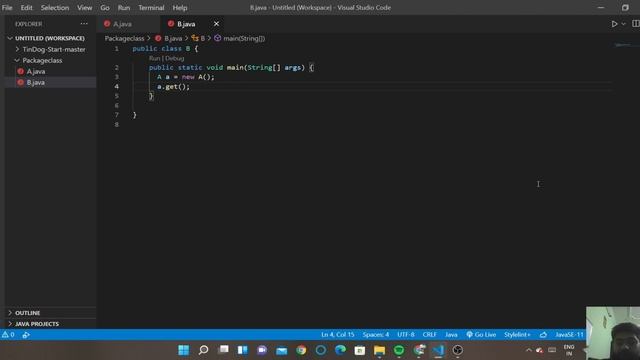Open Spotify from taskbar
Image resolution: width=640 pixels, height=360 pixels.
coord(399,350)
